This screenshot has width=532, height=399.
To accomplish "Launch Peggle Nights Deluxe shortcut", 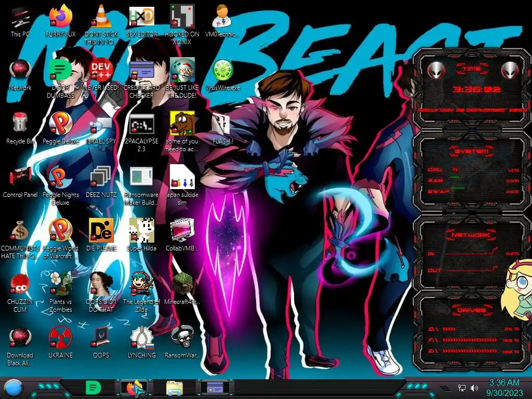I will (61, 185).
